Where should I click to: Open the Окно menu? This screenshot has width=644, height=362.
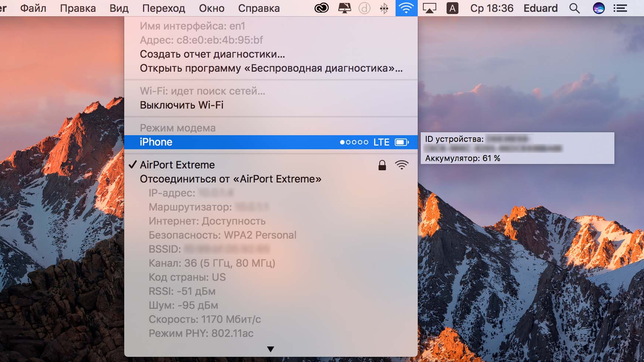212,8
